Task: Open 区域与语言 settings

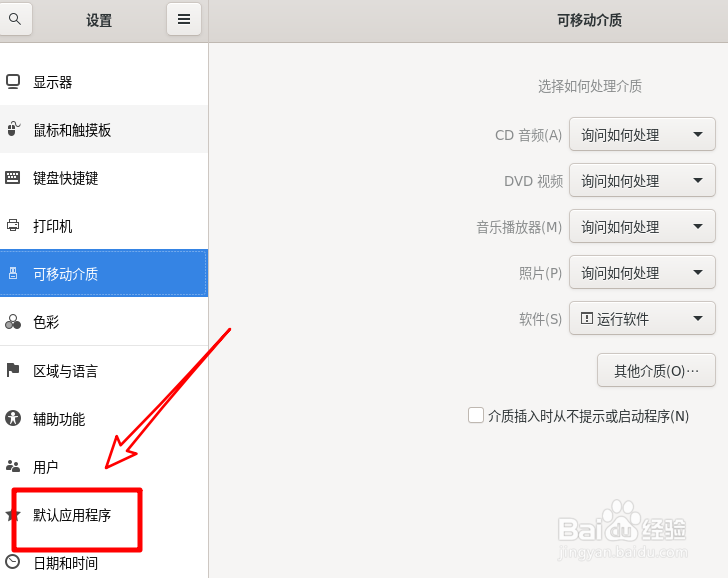Action: click(x=104, y=370)
